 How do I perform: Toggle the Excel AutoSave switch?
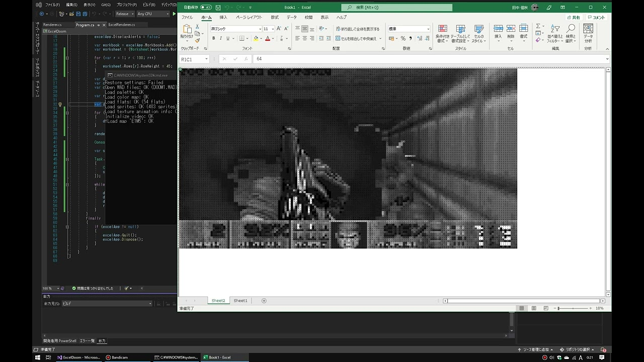206,8
